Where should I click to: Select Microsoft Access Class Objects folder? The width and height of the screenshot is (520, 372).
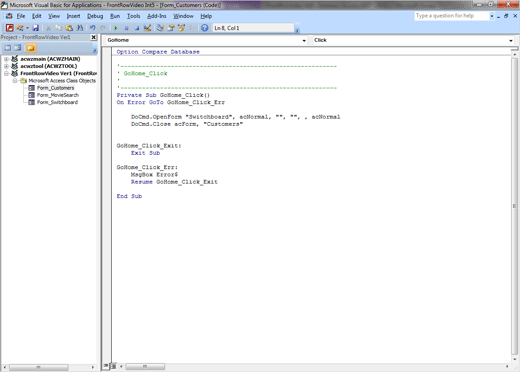[x=62, y=81]
